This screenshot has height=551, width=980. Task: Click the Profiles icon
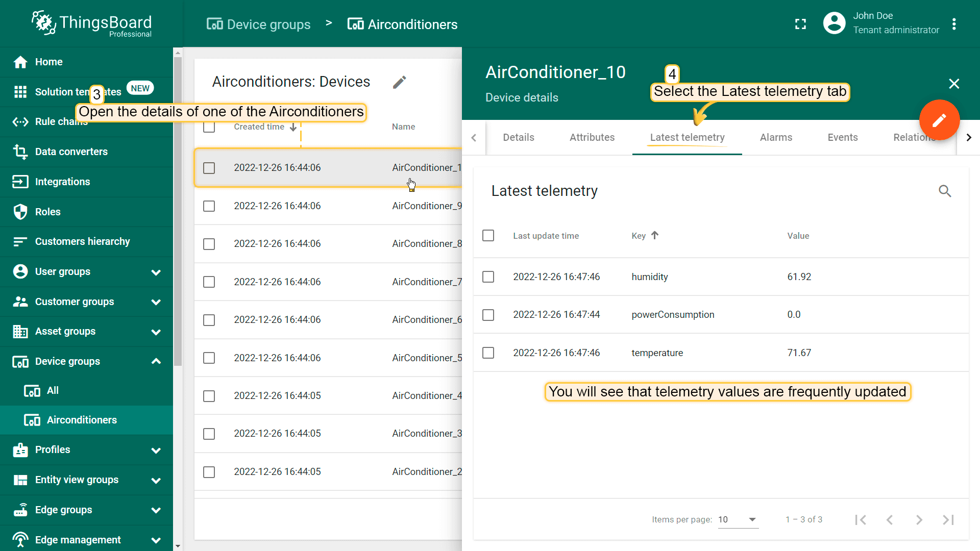(20, 450)
